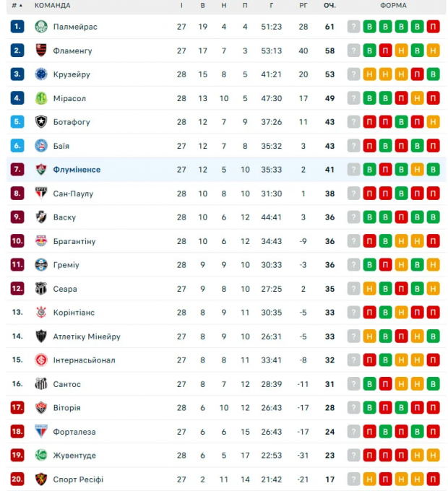This screenshot has width=448, height=491.
Task: Click the Cruzeiro club crest icon
Action: click(x=41, y=74)
